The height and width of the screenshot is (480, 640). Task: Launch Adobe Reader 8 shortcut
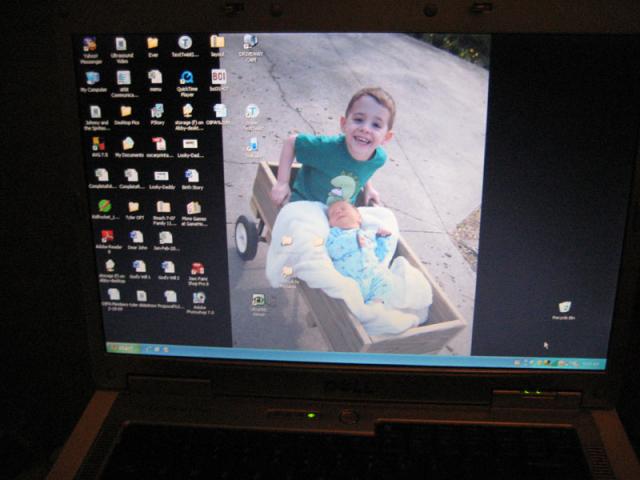click(108, 242)
